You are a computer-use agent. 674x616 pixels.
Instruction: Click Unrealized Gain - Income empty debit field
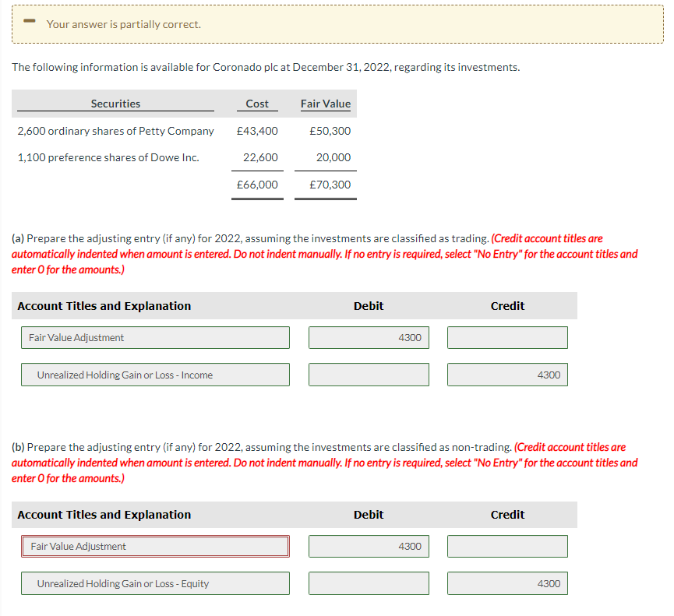pyautogui.click(x=369, y=375)
